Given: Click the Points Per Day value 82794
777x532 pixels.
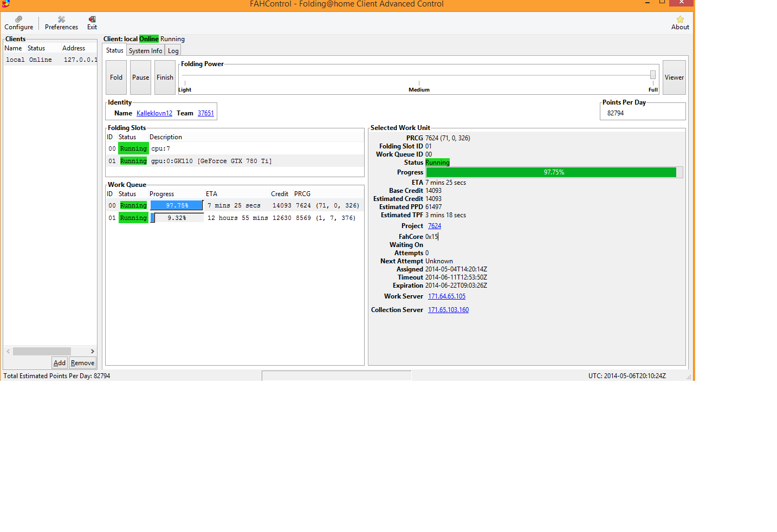Looking at the screenshot, I should [616, 113].
